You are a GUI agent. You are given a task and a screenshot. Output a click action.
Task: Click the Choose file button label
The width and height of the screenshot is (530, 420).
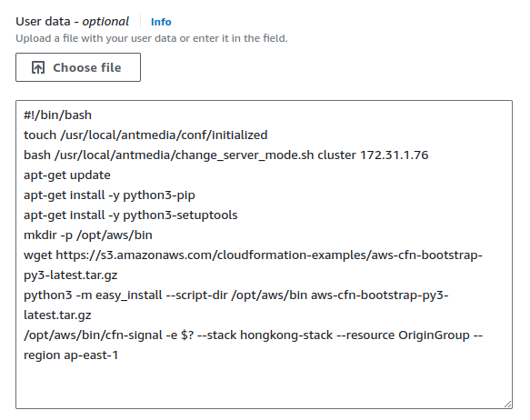coord(87,67)
